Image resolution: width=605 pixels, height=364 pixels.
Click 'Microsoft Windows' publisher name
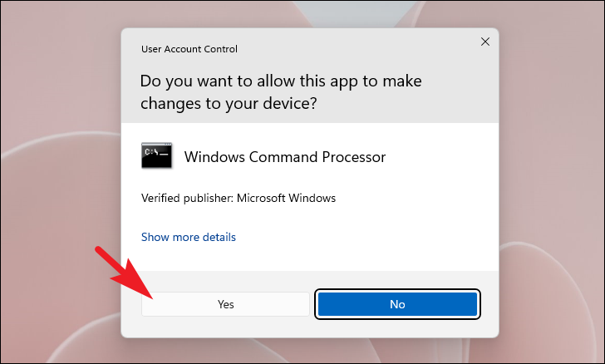pos(286,198)
